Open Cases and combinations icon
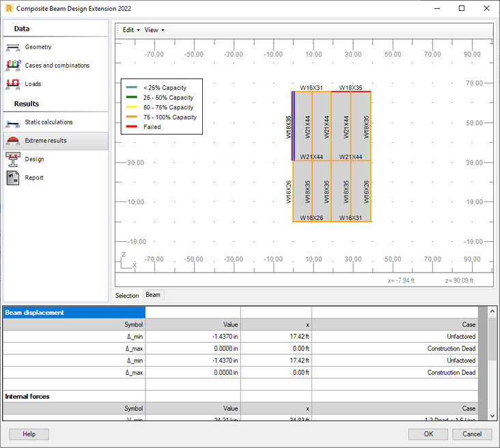 [x=13, y=66]
